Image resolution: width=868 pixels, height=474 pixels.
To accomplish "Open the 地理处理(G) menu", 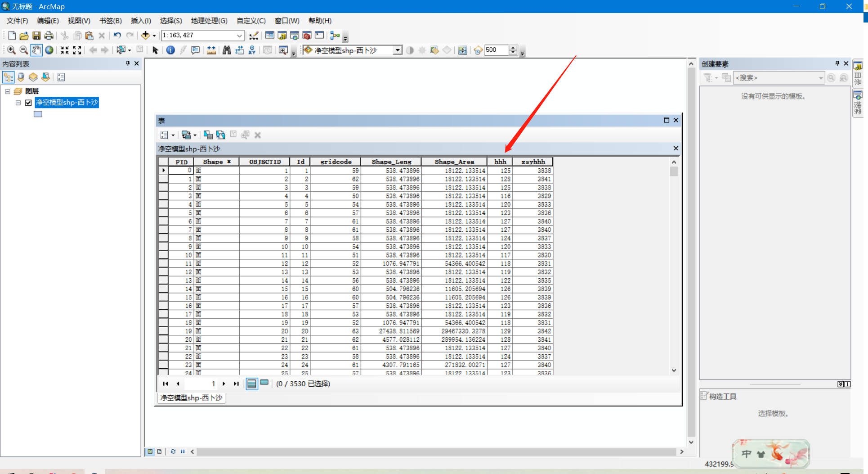I will (209, 21).
